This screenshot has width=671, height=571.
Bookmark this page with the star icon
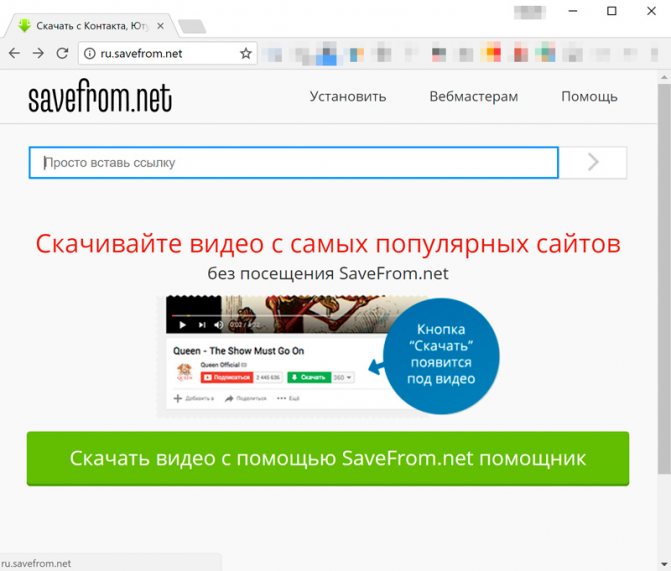246,54
